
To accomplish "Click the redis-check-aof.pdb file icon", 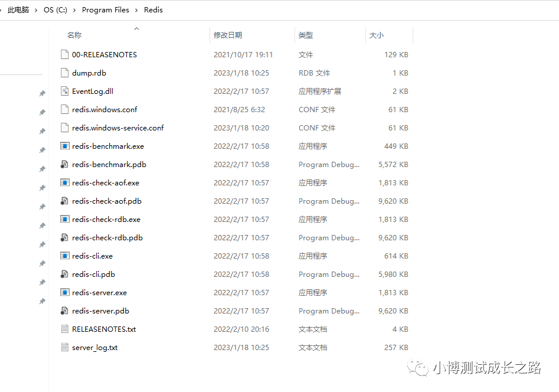I will [64, 201].
